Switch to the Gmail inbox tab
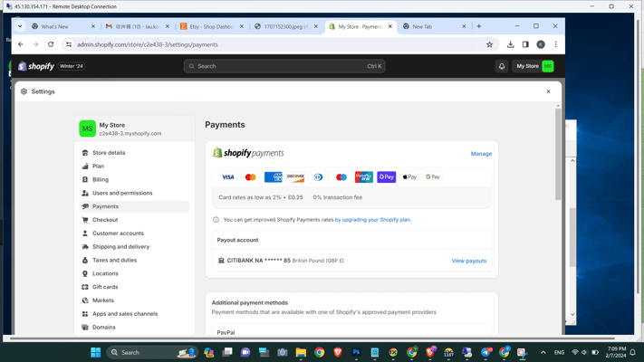This screenshot has height=362, width=644. click(138, 26)
